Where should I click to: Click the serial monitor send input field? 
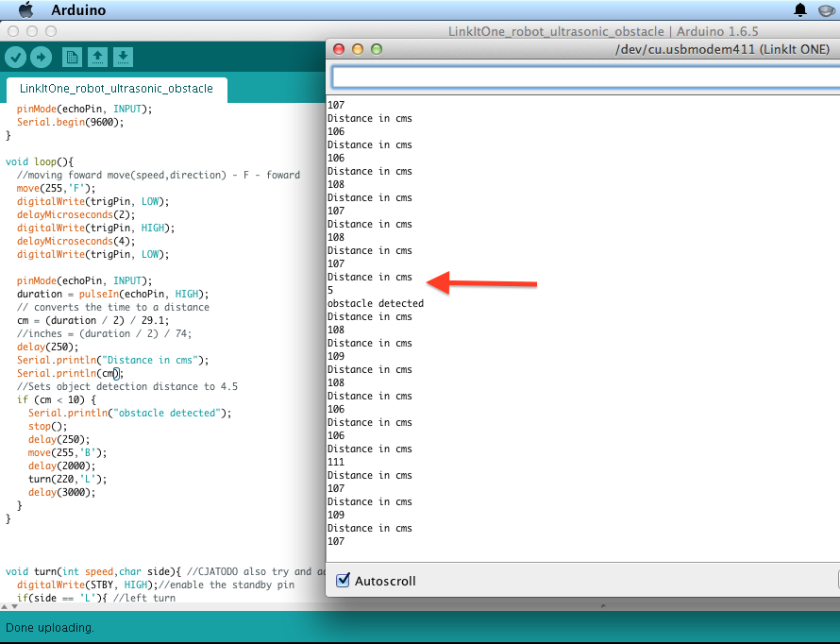pos(585,77)
